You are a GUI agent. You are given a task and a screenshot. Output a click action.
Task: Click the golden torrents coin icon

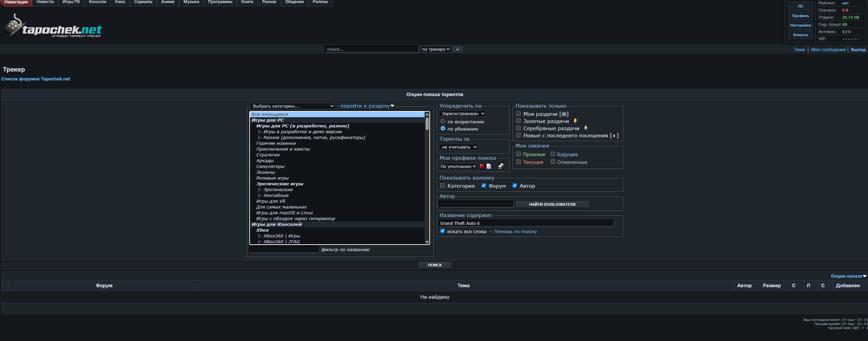tap(575, 121)
